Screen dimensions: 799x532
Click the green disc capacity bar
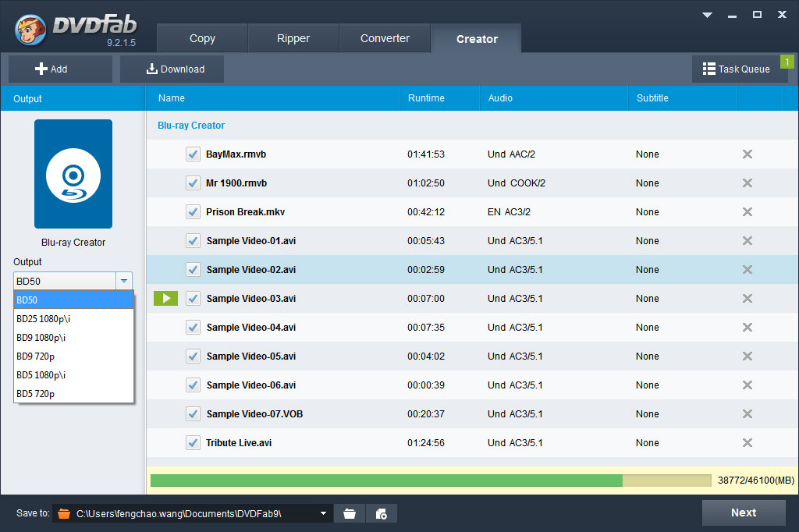pyautogui.click(x=386, y=481)
